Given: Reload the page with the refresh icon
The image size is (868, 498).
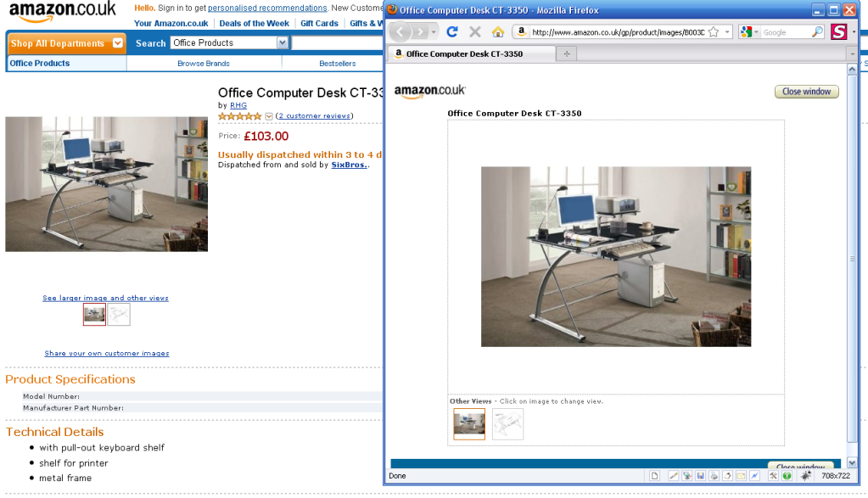Looking at the screenshot, I should 452,32.
